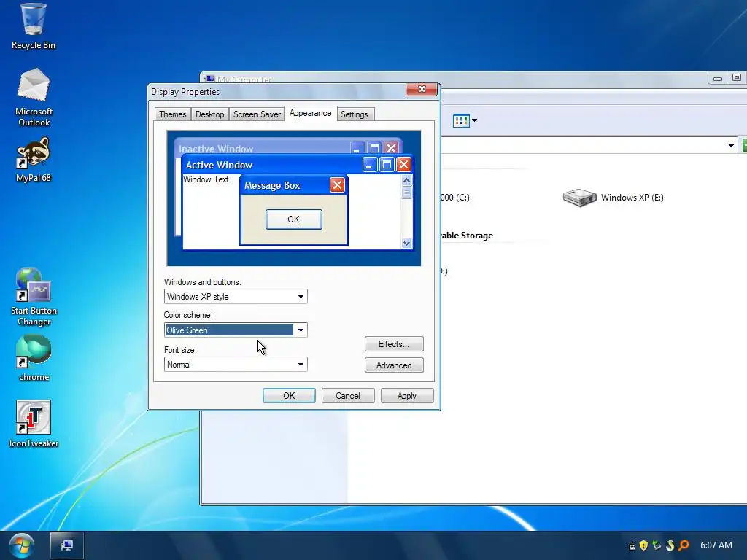Image resolution: width=747 pixels, height=560 pixels.
Task: Click the silver S tray icon
Action: tap(670, 545)
